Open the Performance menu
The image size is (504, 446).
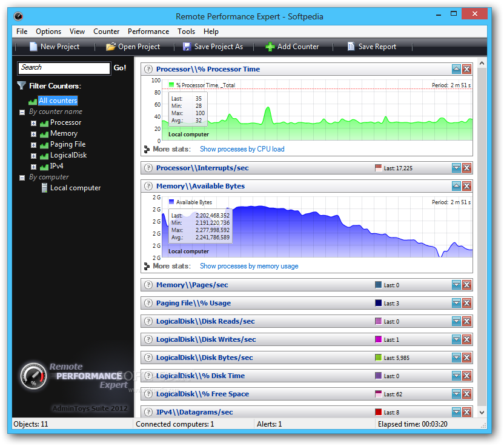click(x=148, y=32)
